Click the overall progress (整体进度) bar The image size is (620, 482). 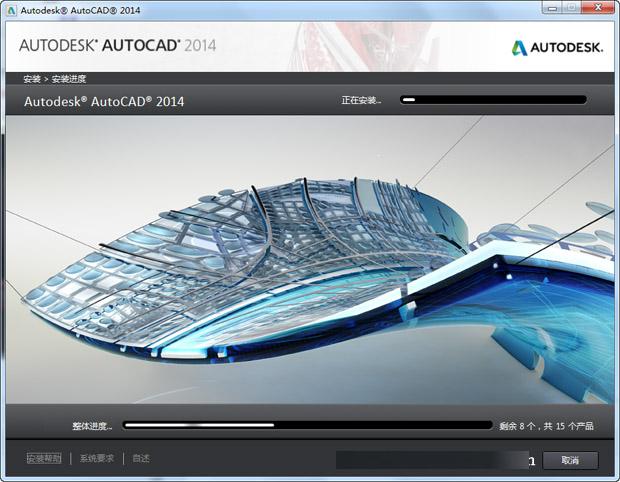tap(307, 425)
